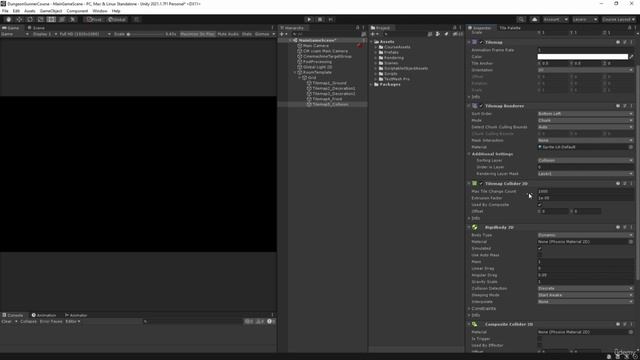This screenshot has height=360, width=640.
Task: Open the Window menu
Action: 100,11
